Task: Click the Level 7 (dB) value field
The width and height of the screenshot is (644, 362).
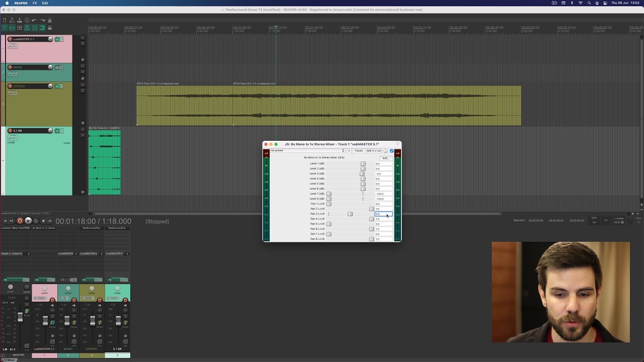Action: pyautogui.click(x=383, y=194)
